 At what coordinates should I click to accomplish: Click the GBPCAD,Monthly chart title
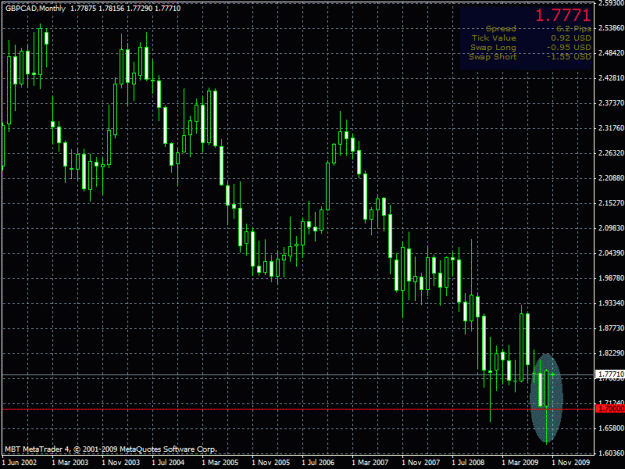(x=35, y=8)
